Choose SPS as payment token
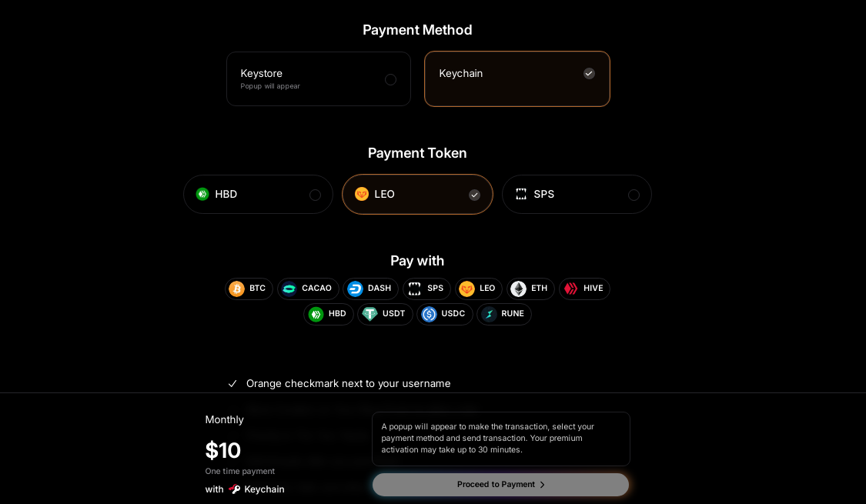The width and height of the screenshot is (866, 504). tap(634, 195)
